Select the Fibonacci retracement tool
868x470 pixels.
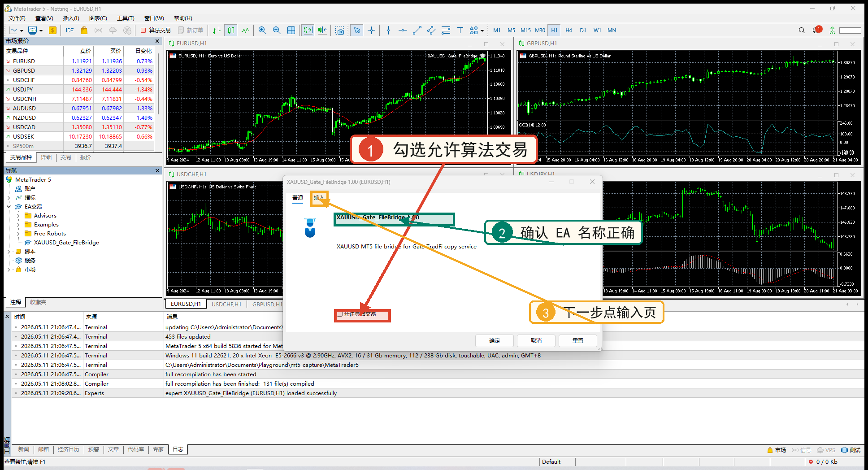click(x=446, y=30)
